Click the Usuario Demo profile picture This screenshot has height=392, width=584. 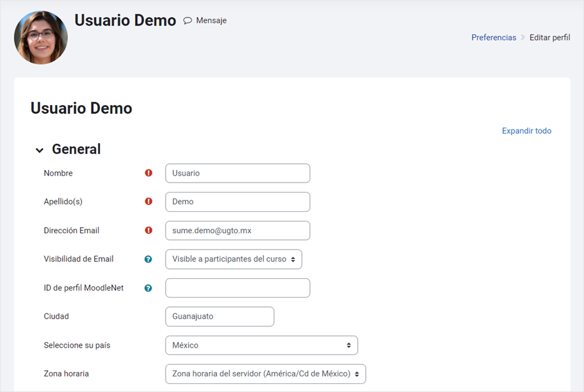click(x=41, y=38)
